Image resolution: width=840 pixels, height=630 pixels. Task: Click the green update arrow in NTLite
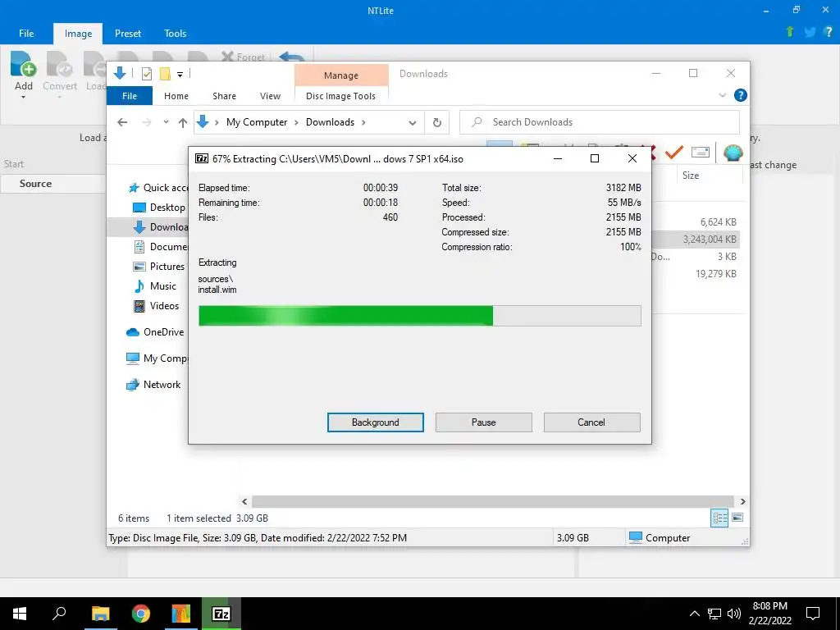(790, 32)
